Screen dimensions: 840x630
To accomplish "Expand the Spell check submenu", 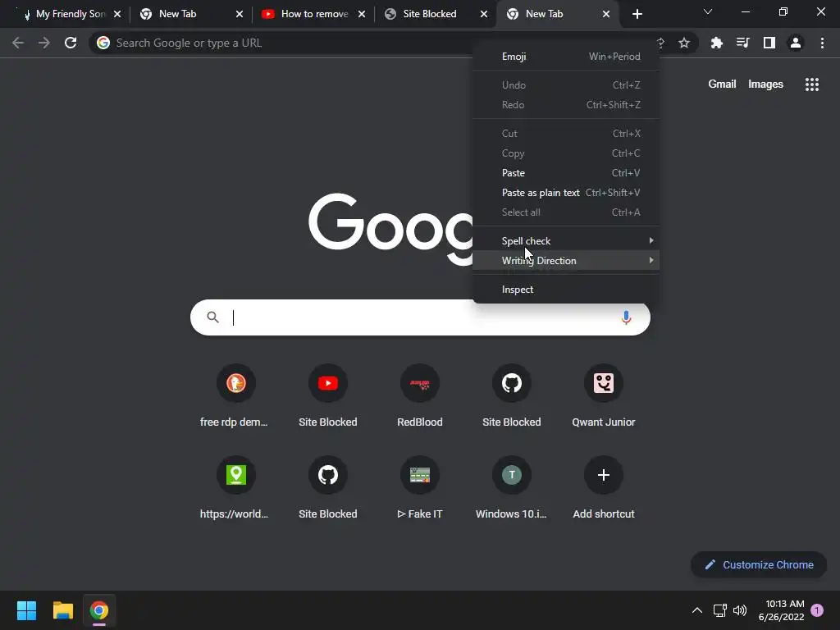I will [566, 241].
